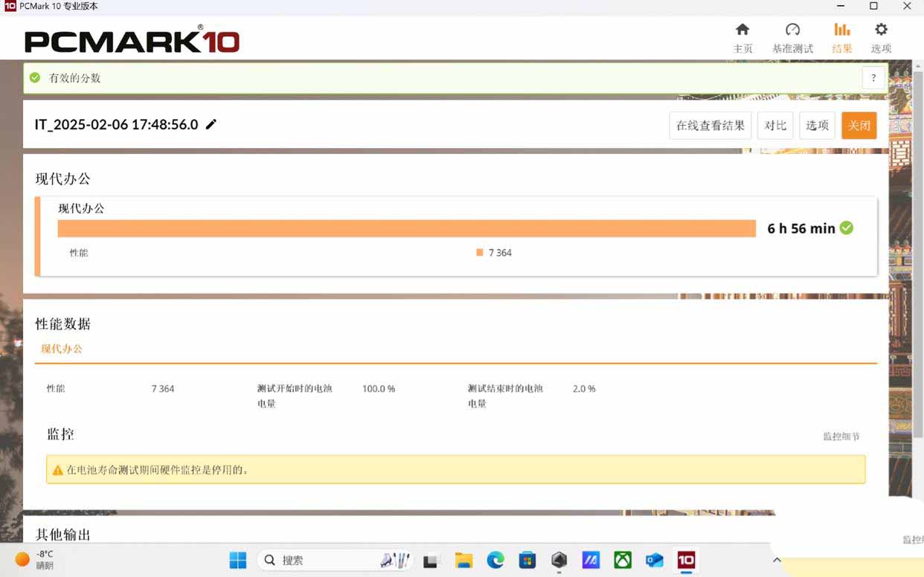Click the green check icon beside 有效的分数
Viewport: 924px width, 577px height.
34,77
